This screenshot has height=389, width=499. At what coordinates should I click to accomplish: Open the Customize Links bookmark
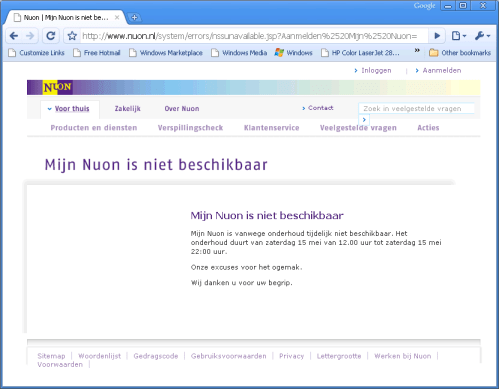[x=36, y=53]
